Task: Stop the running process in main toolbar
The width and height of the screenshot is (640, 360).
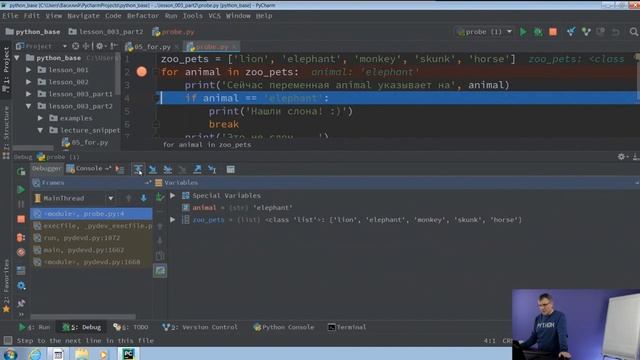Action: pyautogui.click(x=553, y=32)
